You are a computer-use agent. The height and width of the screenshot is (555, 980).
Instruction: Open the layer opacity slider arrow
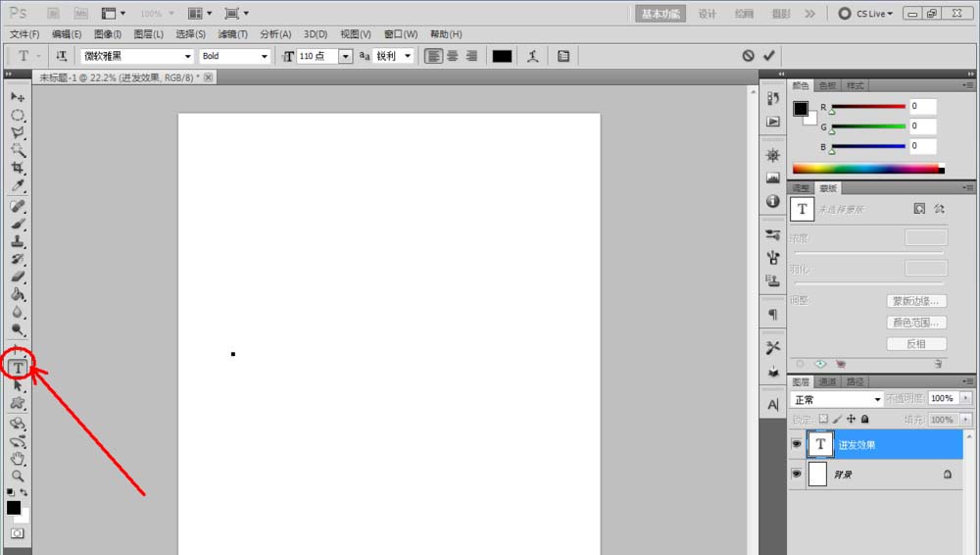pyautogui.click(x=965, y=398)
